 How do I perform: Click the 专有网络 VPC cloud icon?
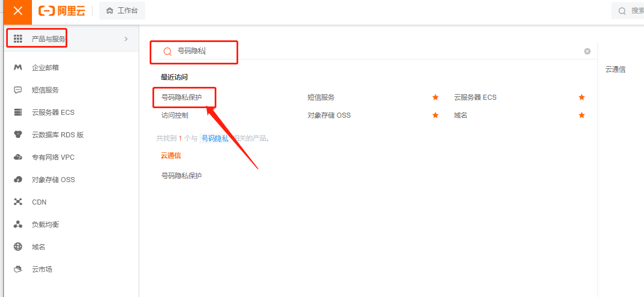pyautogui.click(x=18, y=157)
